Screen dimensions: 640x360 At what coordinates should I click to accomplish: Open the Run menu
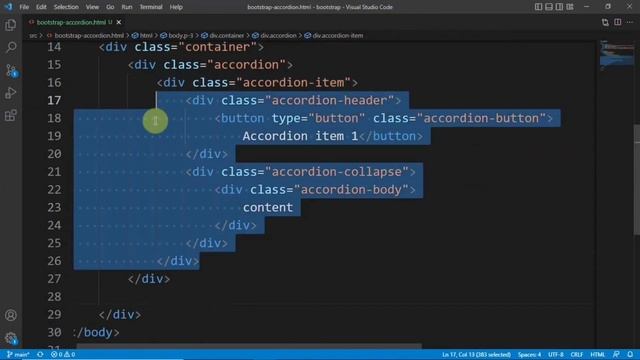click(x=127, y=7)
